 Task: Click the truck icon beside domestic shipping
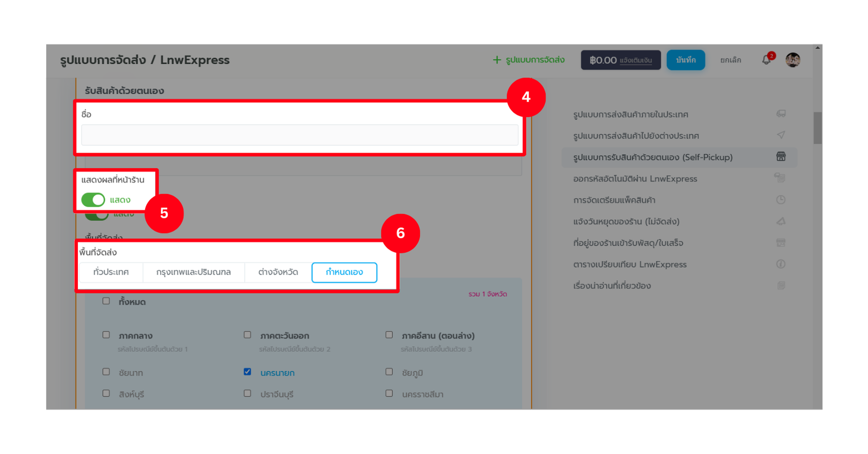[x=781, y=114]
